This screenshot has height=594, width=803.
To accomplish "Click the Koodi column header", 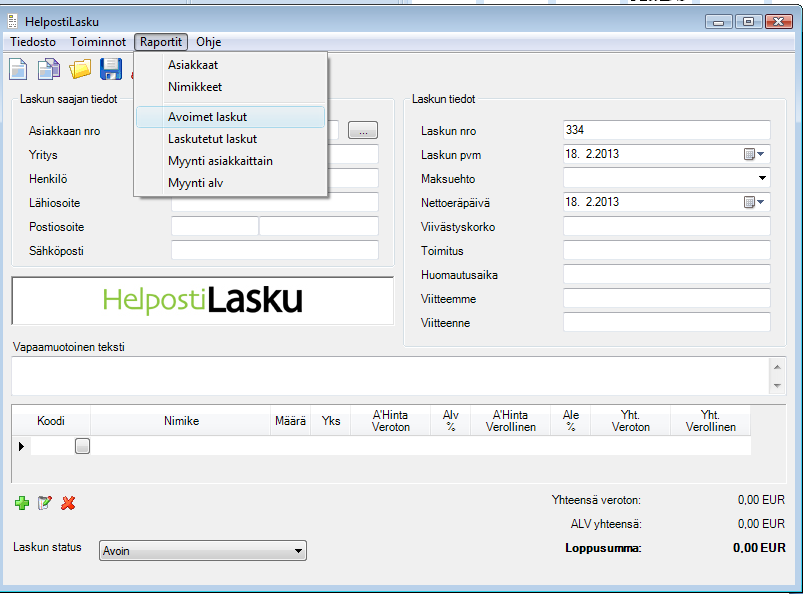I will [51, 421].
